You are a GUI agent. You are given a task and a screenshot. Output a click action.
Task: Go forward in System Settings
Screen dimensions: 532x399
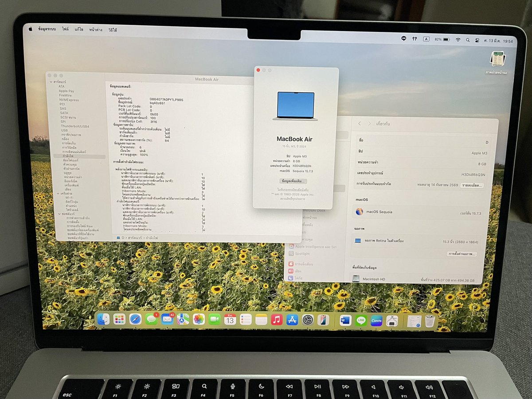pyautogui.click(x=369, y=124)
